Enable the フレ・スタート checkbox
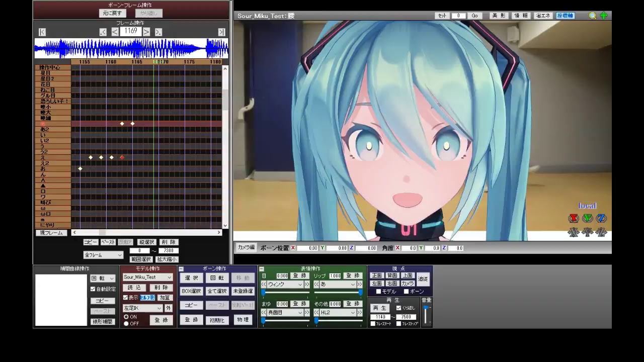 click(x=373, y=324)
